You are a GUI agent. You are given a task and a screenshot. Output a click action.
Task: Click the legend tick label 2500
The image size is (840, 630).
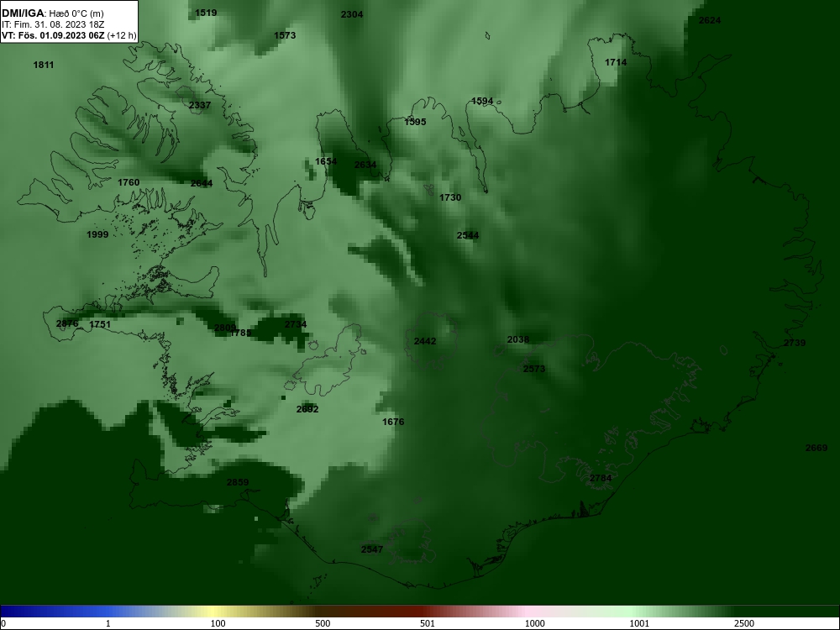(744, 623)
